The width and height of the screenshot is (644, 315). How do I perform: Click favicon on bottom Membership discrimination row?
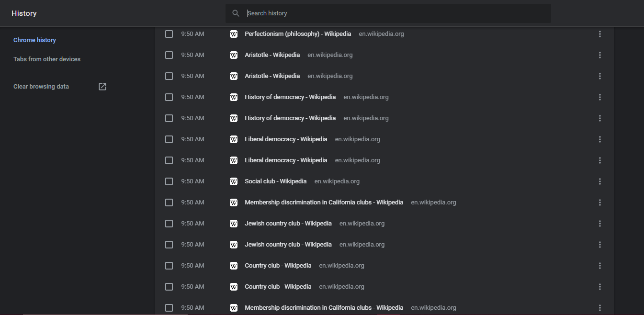234,308
